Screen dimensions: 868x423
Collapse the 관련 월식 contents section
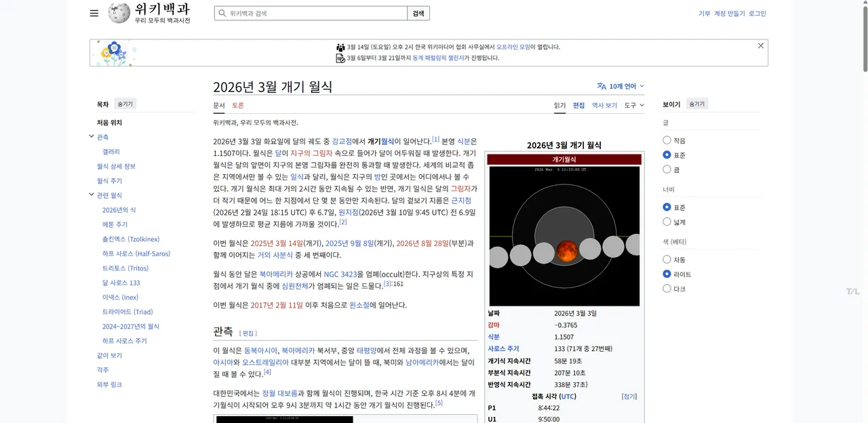point(92,195)
